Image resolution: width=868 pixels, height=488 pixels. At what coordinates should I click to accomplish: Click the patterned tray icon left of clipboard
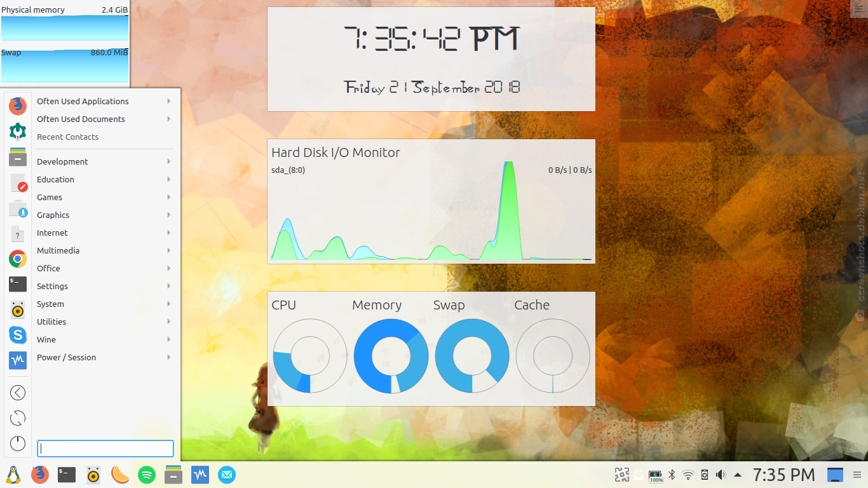[621, 475]
